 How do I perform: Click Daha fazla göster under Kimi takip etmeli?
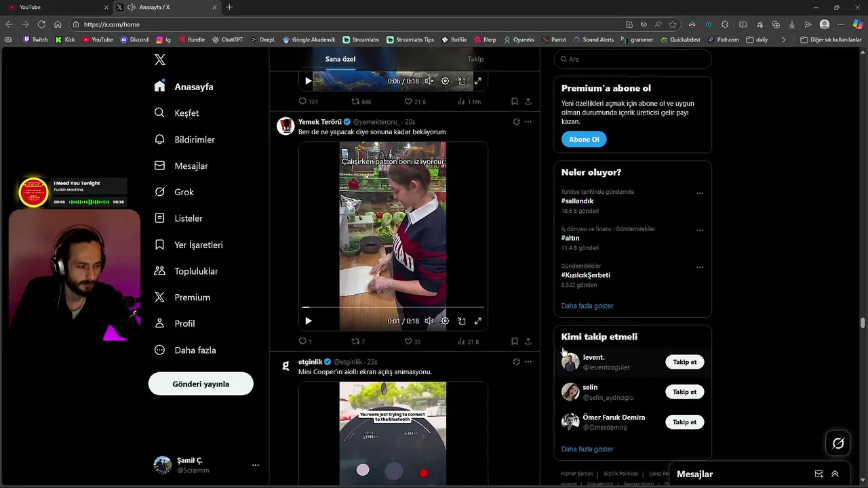pyautogui.click(x=587, y=449)
